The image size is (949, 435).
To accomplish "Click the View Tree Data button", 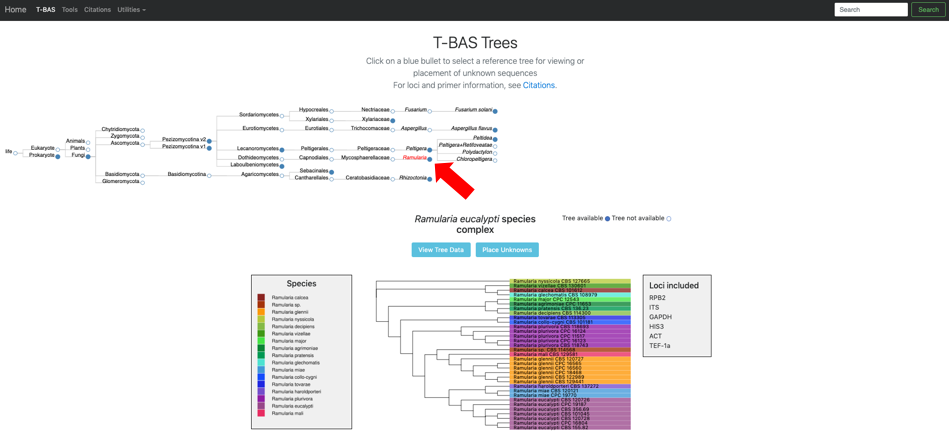I will tap(441, 250).
